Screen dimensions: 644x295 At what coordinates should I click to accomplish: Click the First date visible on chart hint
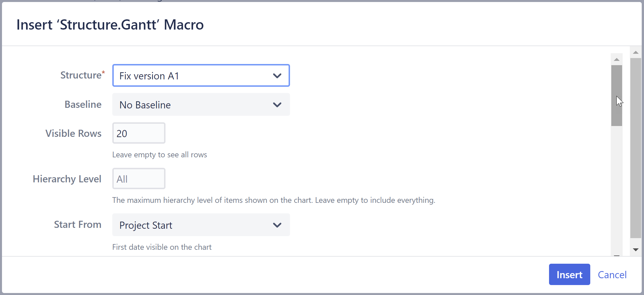point(161,247)
